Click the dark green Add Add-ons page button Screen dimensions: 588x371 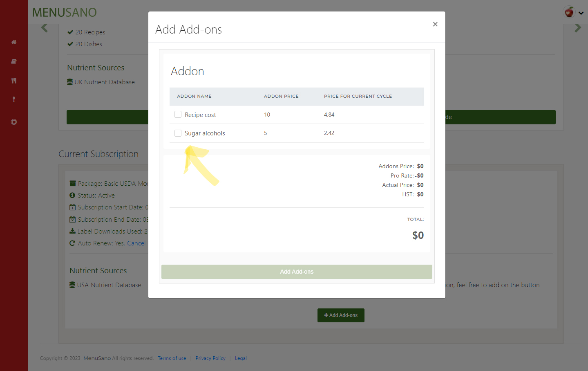click(341, 315)
